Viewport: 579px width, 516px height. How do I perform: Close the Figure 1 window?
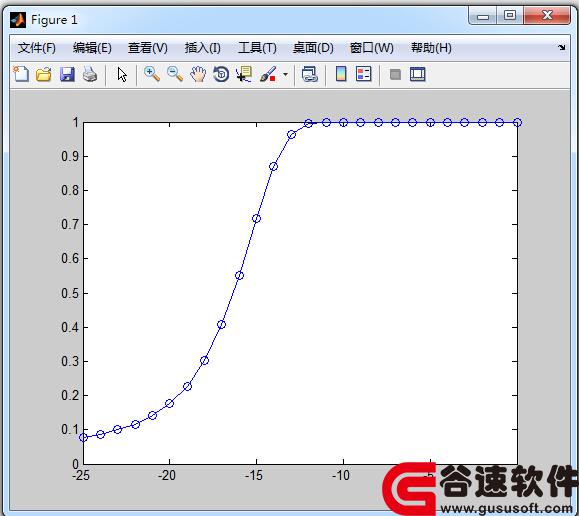(x=547, y=16)
